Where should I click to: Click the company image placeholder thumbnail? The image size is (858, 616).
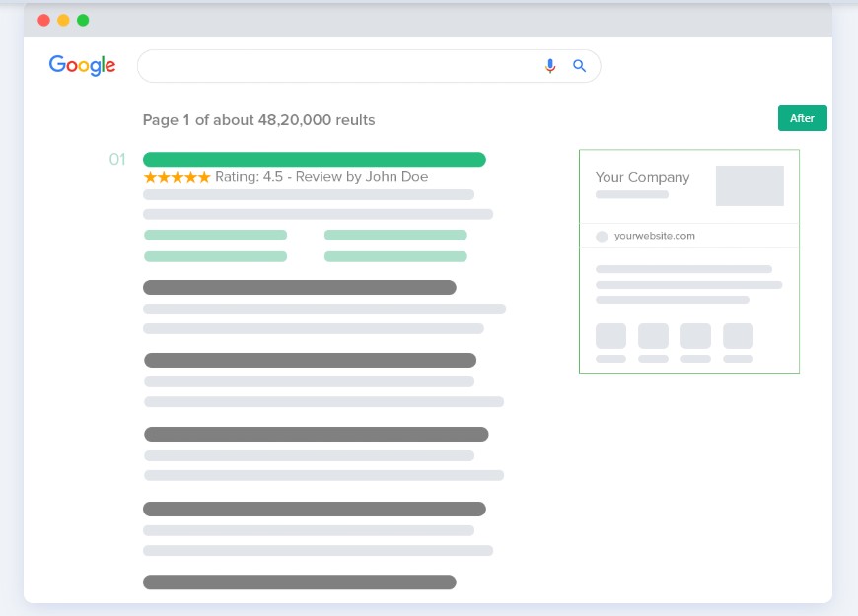(750, 185)
